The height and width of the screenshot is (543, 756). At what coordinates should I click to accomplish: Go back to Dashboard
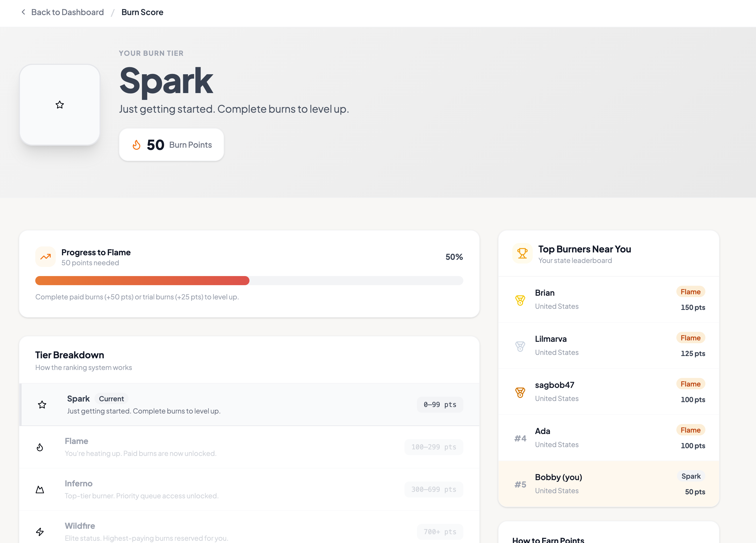click(67, 12)
